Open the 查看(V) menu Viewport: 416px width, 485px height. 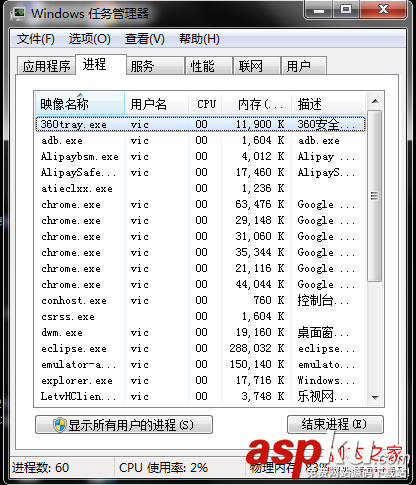[145, 39]
